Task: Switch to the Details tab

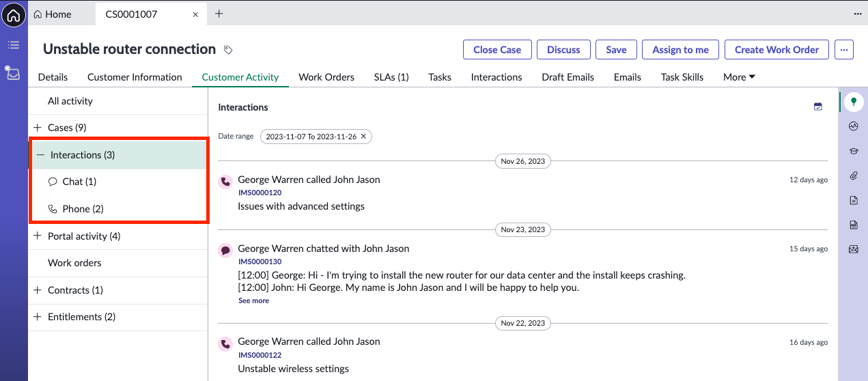Action: click(x=53, y=77)
